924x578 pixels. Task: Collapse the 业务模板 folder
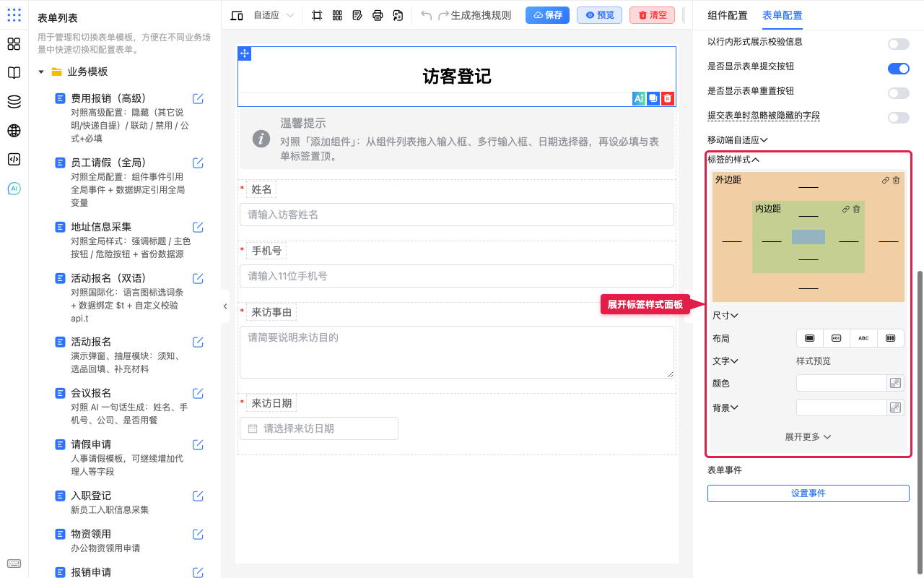[x=41, y=72]
